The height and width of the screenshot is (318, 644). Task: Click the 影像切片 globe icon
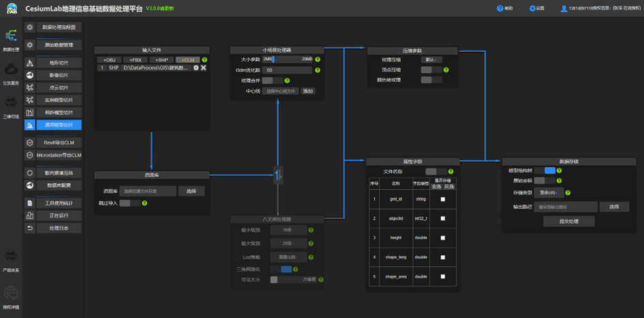point(29,75)
